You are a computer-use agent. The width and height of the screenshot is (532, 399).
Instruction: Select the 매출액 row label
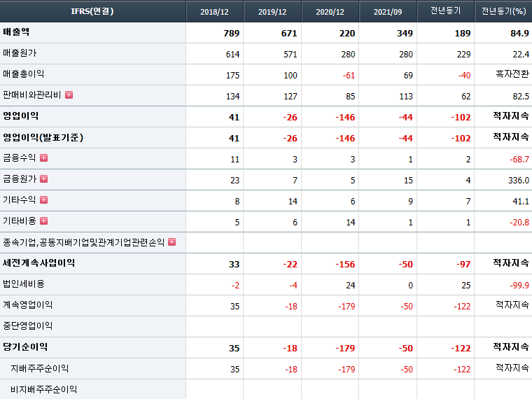coord(16,32)
